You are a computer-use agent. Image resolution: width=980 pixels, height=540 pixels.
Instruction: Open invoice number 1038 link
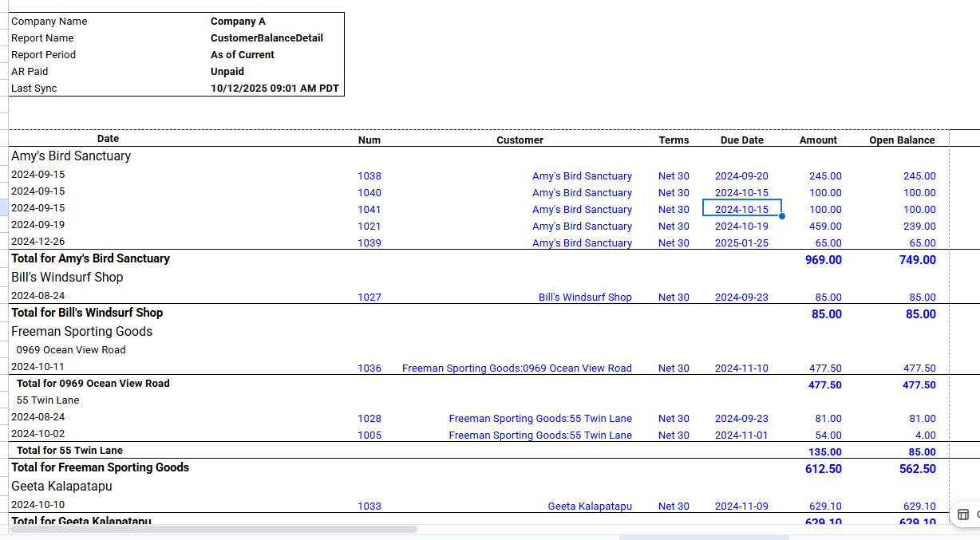coord(369,176)
